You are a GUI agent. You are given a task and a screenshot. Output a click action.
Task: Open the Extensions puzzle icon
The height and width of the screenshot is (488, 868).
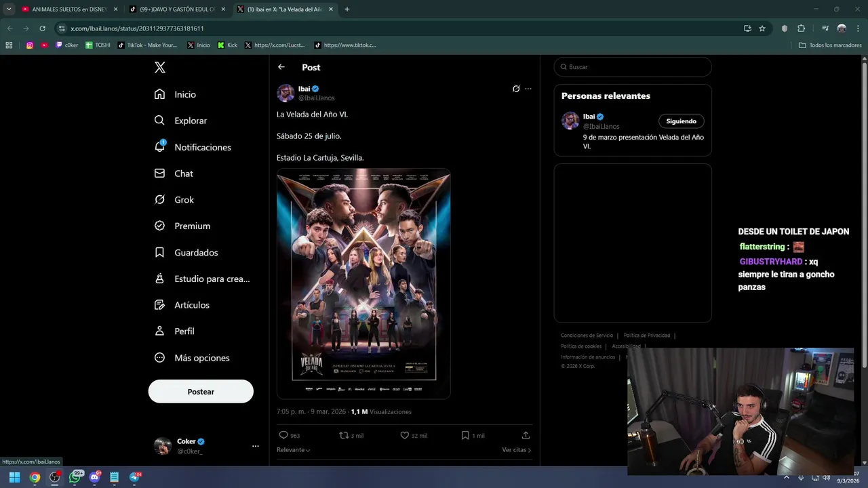801,28
